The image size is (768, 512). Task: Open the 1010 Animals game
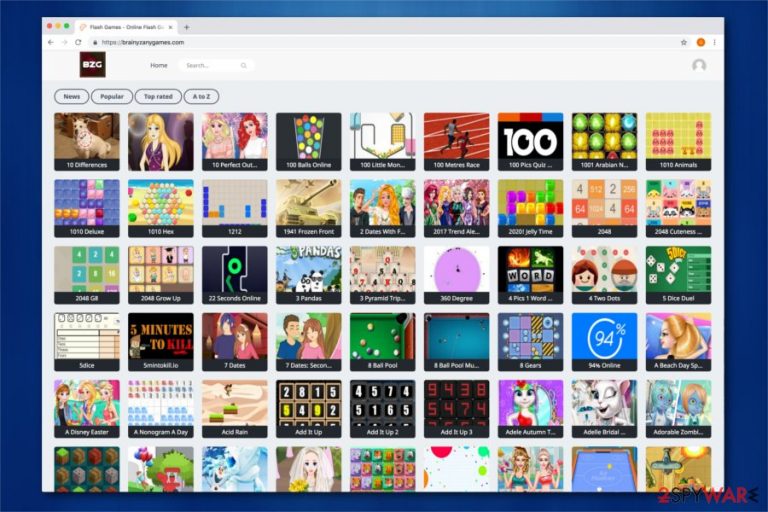click(x=678, y=142)
